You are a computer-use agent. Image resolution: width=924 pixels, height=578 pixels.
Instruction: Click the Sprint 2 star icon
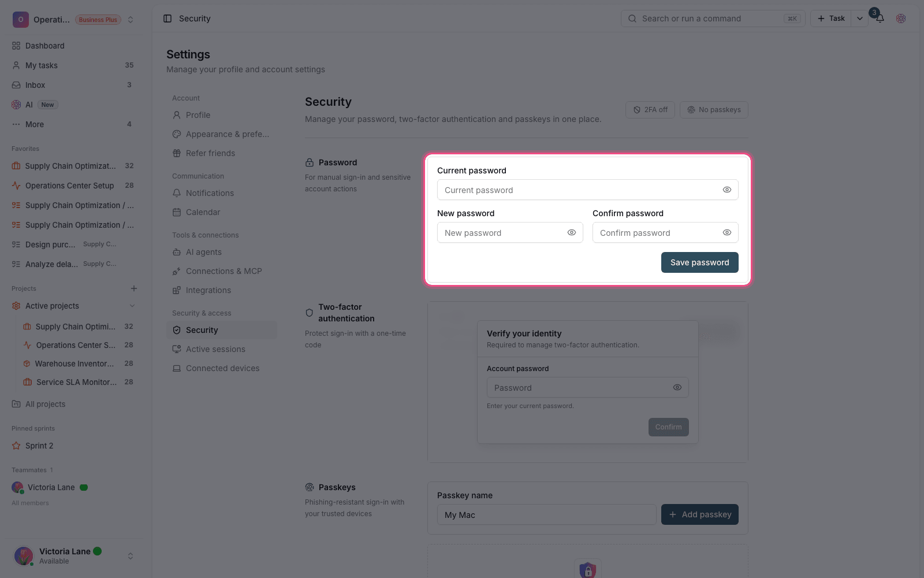[x=16, y=446]
